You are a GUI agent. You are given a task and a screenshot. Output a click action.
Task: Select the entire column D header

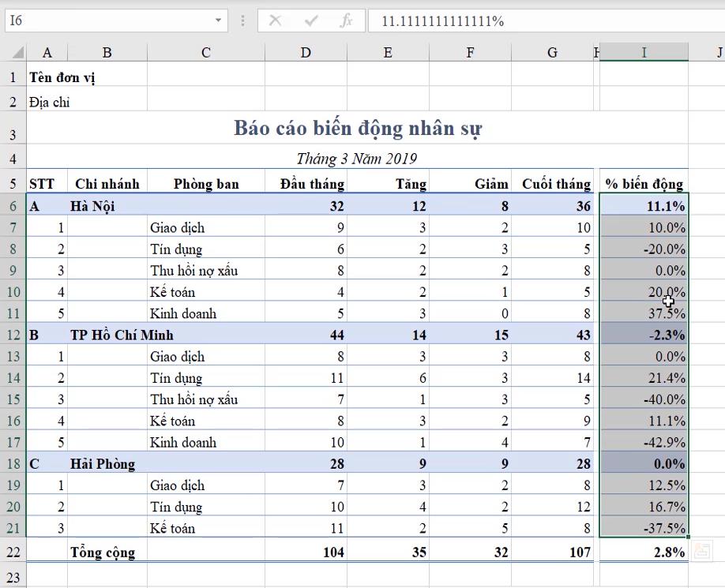point(306,51)
